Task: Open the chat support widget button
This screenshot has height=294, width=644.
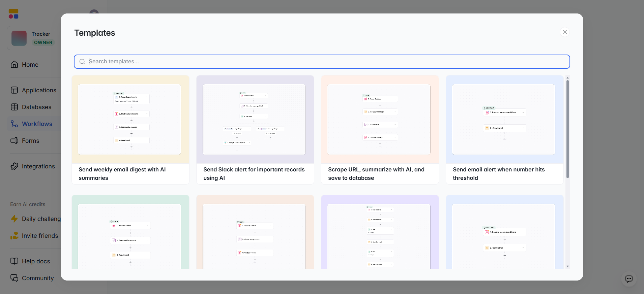Action: point(629,279)
